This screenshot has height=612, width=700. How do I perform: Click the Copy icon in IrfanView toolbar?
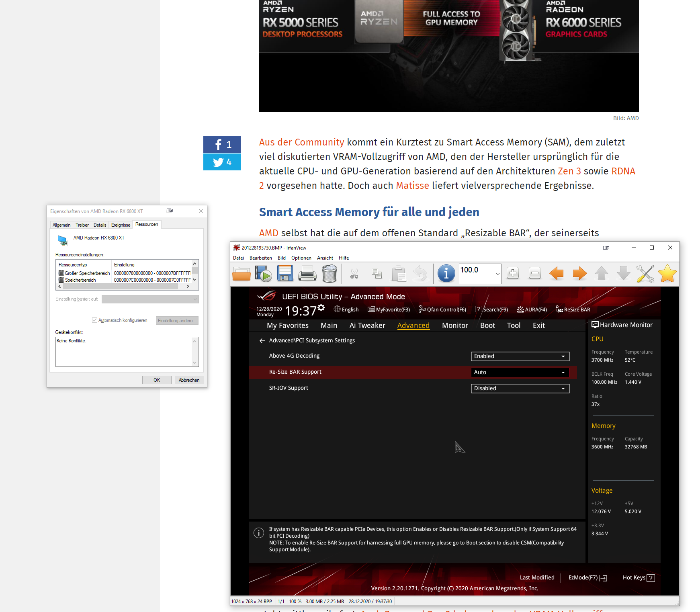point(377,274)
